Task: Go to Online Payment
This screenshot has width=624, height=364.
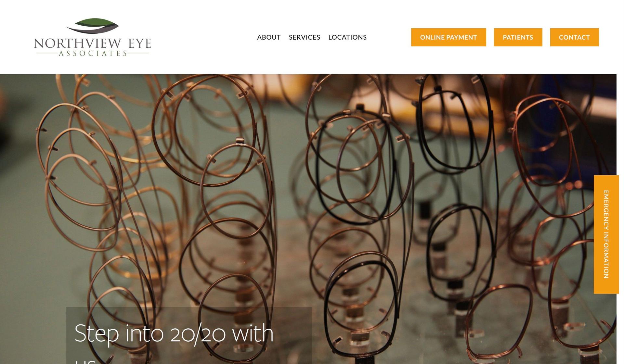Action: [448, 37]
